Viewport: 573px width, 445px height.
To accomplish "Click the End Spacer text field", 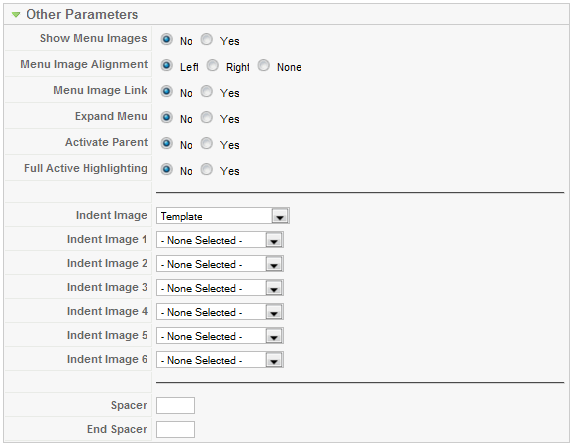I will pos(175,429).
